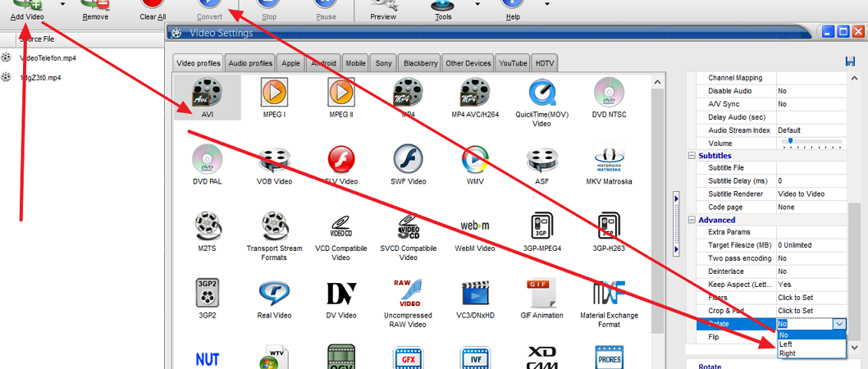Open the Mobile devices tab

(x=356, y=63)
